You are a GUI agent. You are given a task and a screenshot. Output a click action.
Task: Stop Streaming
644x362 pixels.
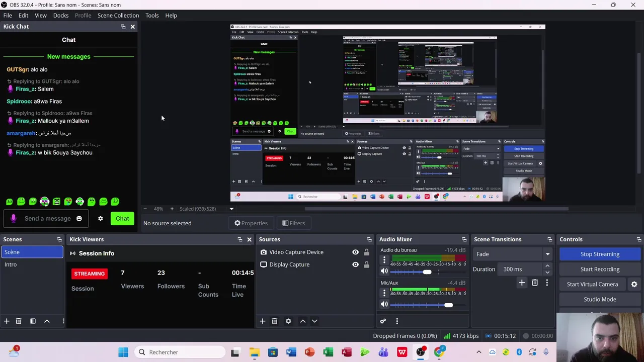tap(600, 254)
